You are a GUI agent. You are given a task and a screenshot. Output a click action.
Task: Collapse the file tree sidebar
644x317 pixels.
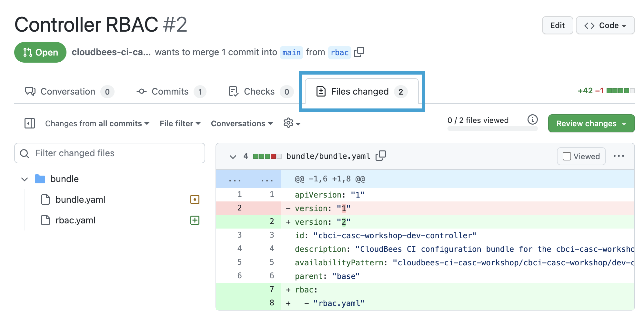pyautogui.click(x=30, y=123)
